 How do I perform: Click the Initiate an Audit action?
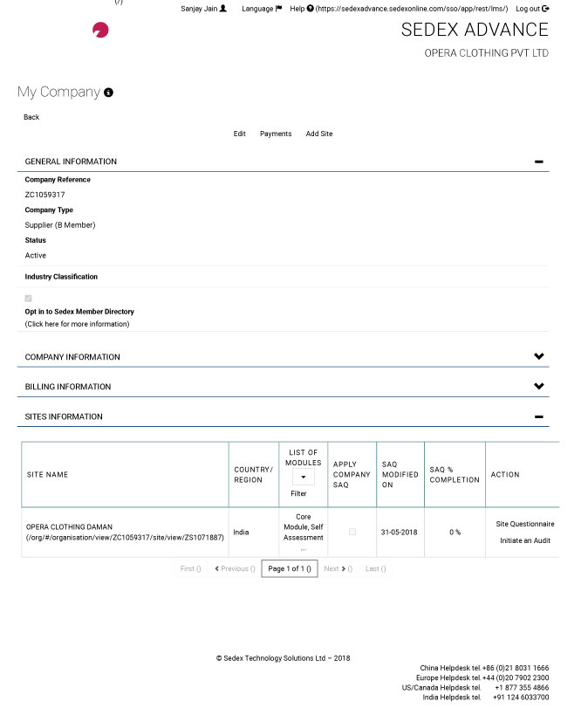coord(525,540)
